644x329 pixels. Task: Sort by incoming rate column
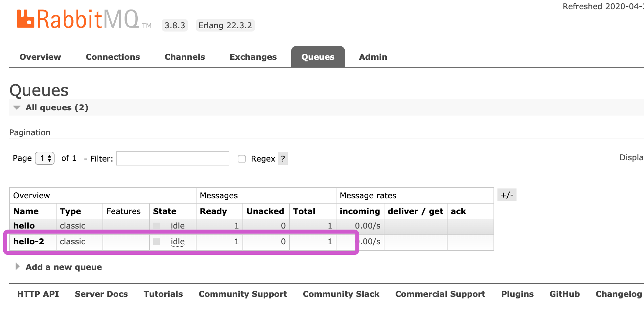(x=360, y=211)
